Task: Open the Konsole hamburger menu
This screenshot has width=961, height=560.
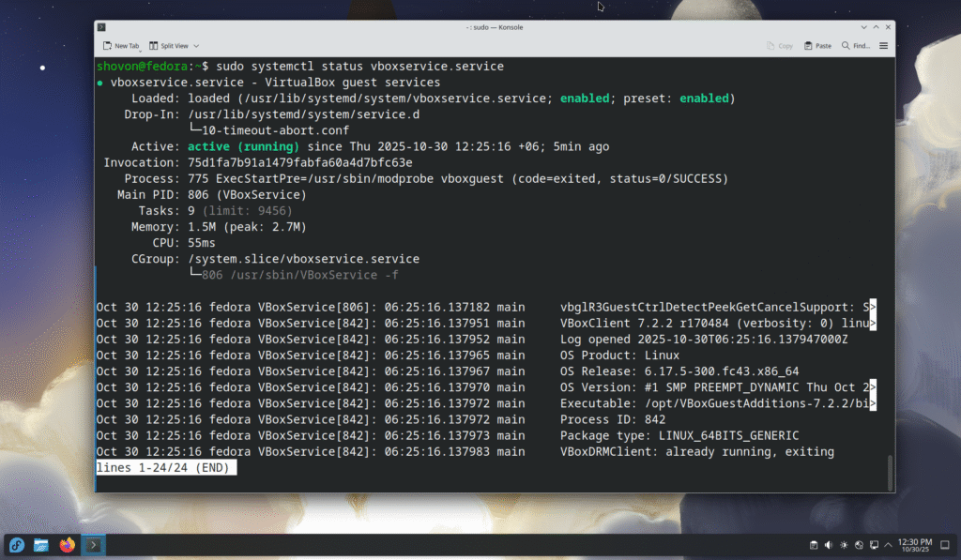Action: (883, 45)
